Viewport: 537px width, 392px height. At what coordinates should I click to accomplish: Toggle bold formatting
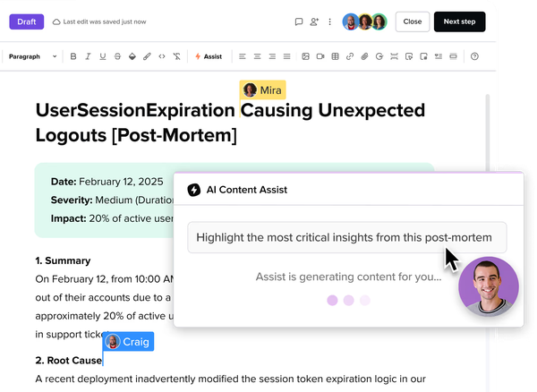(73, 56)
